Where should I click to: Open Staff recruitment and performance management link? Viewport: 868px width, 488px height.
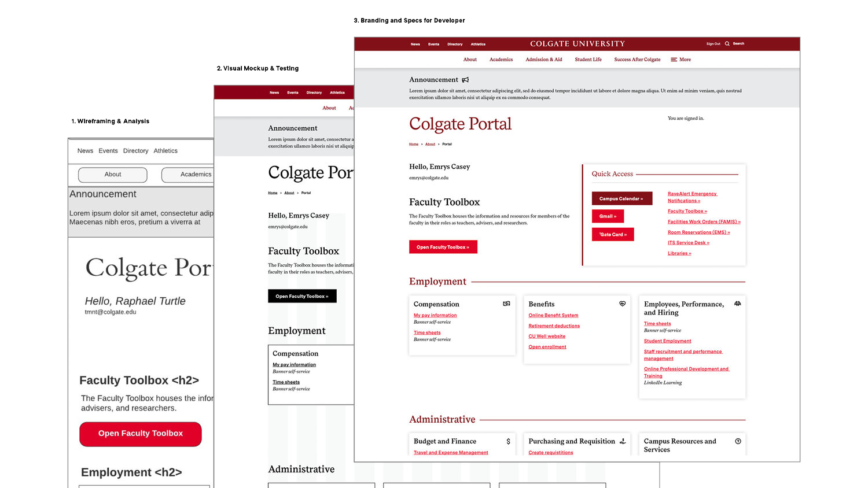683,355
